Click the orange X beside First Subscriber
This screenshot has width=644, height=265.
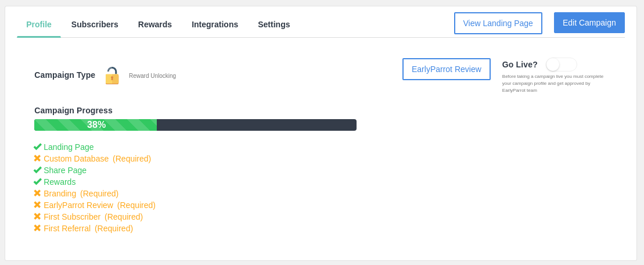38,217
